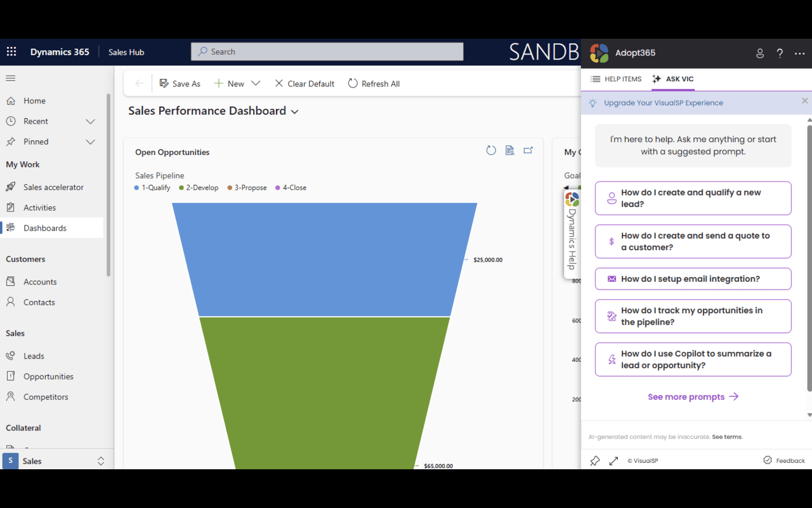812x508 pixels.
Task: Open Sales accelerator
Action: pos(52,187)
